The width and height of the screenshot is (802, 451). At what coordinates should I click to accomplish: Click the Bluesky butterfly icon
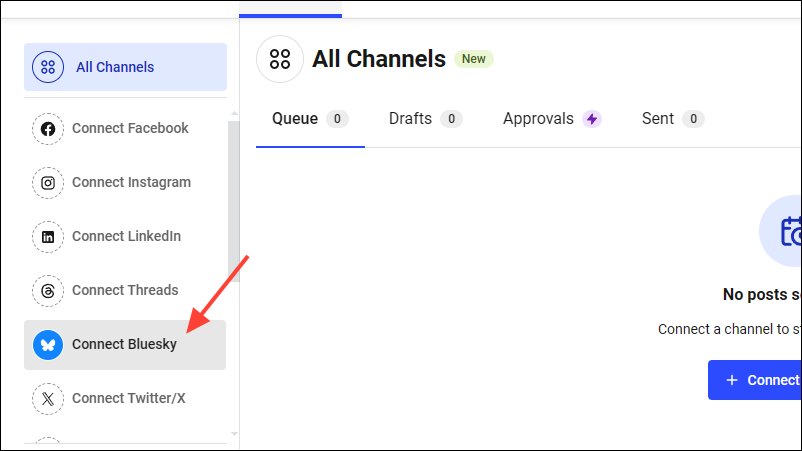tap(48, 345)
